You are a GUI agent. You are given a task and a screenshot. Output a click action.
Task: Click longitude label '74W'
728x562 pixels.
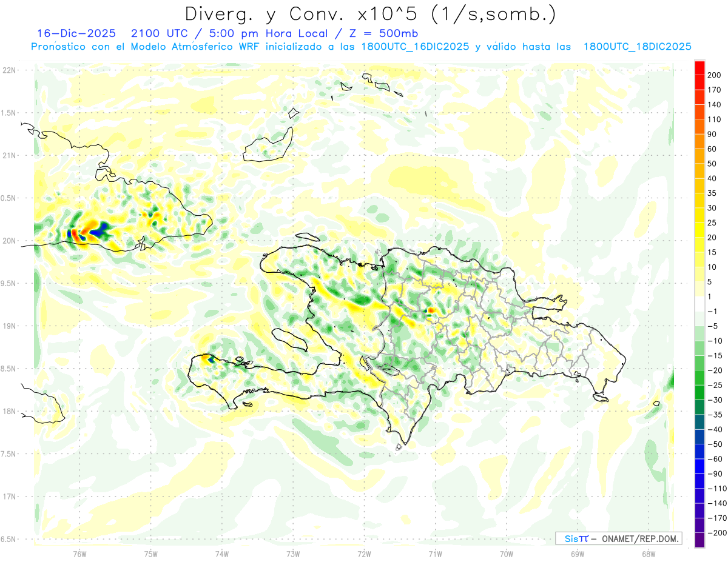[x=222, y=554]
